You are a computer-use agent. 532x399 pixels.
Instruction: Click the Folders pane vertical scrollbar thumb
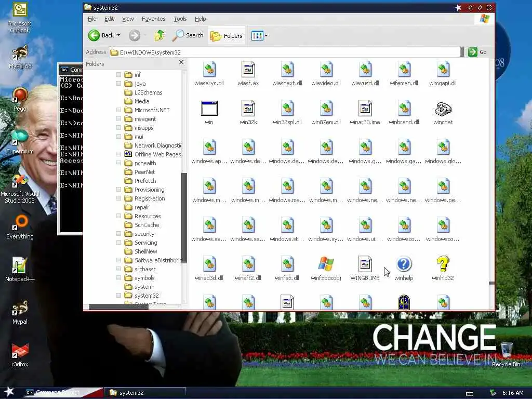(184, 218)
